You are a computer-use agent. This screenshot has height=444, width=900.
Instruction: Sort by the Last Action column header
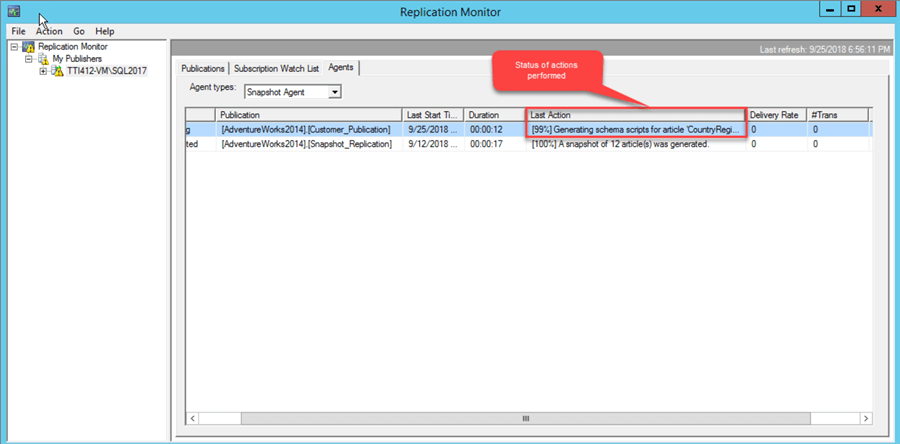pos(635,115)
